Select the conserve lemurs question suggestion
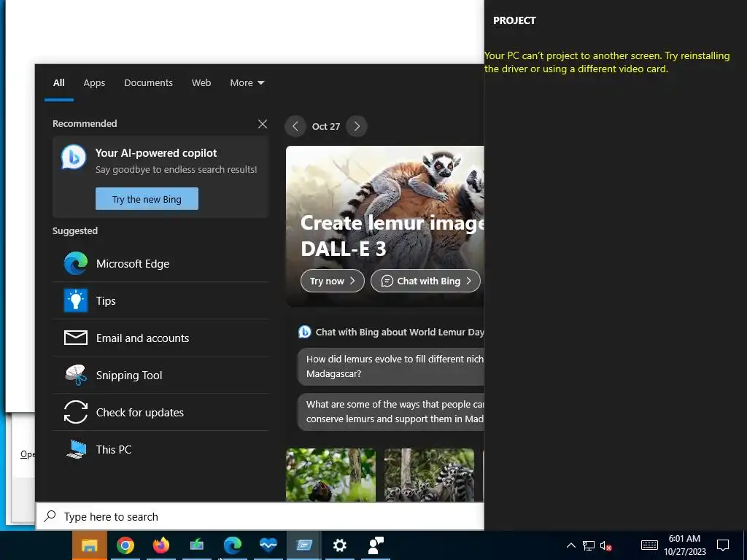This screenshot has height=560, width=747. click(x=391, y=411)
